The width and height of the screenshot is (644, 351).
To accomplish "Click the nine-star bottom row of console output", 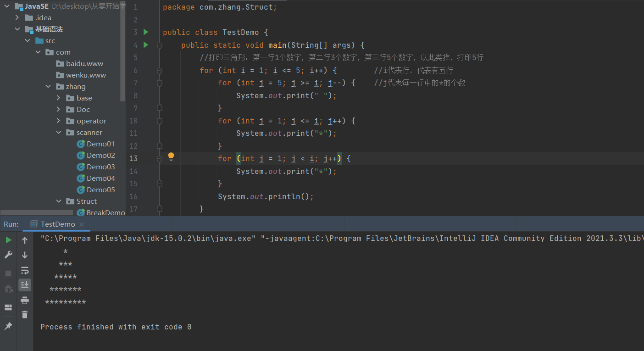I will [66, 303].
